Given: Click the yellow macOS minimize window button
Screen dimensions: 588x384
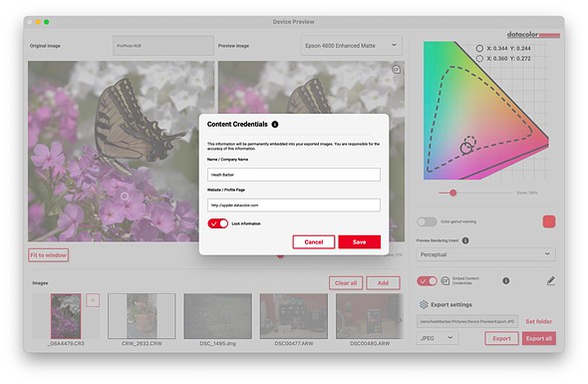Looking at the screenshot, I should [x=38, y=22].
